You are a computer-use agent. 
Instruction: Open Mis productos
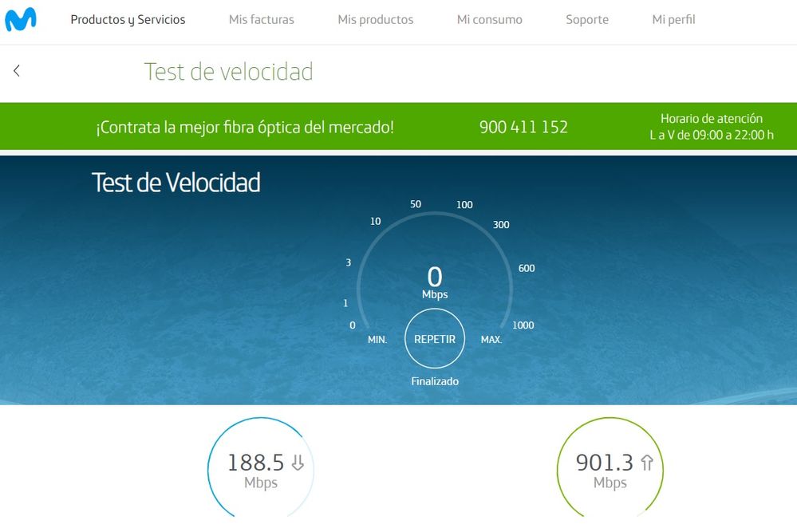375,19
